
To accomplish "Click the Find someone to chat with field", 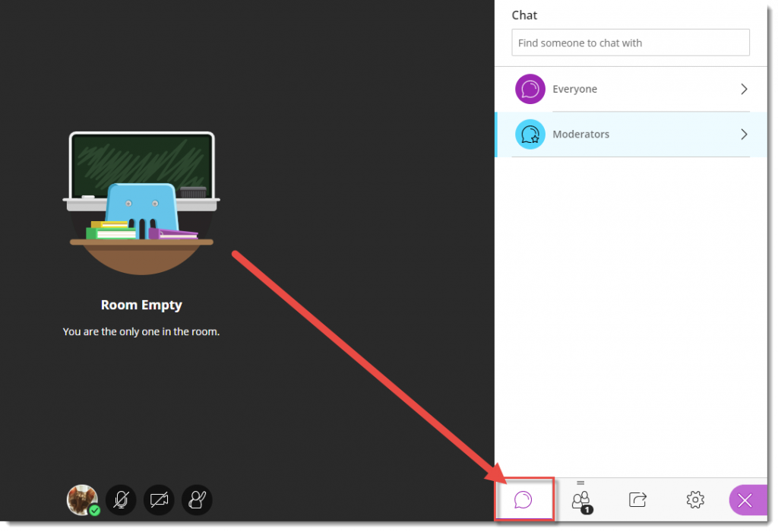I will (630, 43).
